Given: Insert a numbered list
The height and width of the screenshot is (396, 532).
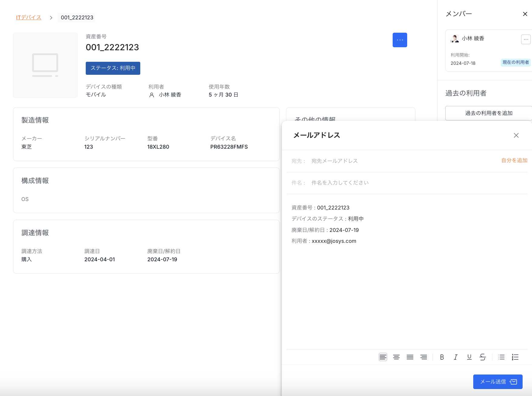Looking at the screenshot, I should [x=515, y=357].
